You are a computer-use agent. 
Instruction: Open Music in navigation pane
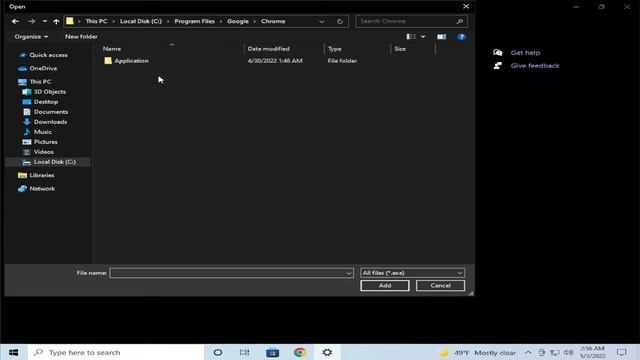point(42,132)
